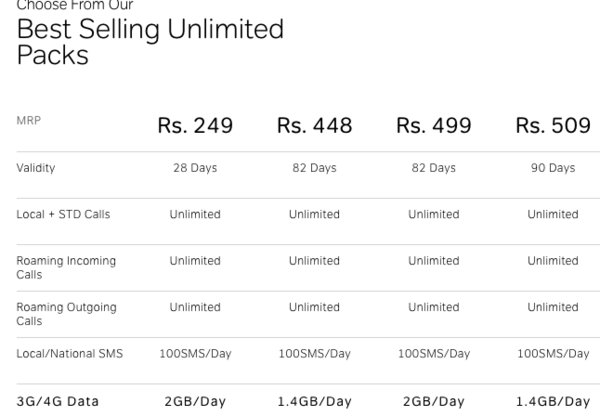The image size is (600, 416).
Task: Click the 28 Days validity value
Action: click(x=195, y=168)
